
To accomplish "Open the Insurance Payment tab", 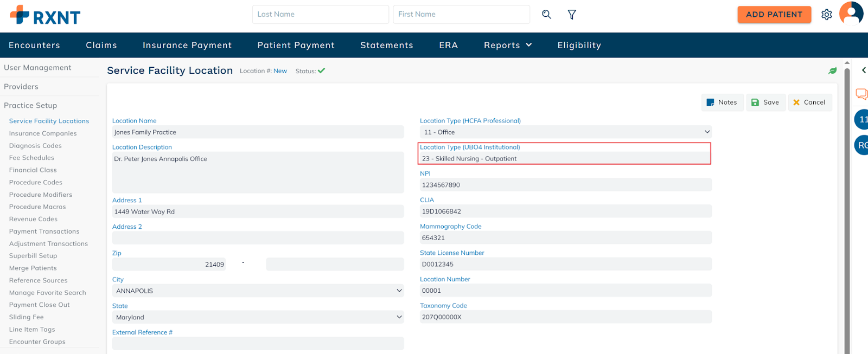I will point(187,46).
